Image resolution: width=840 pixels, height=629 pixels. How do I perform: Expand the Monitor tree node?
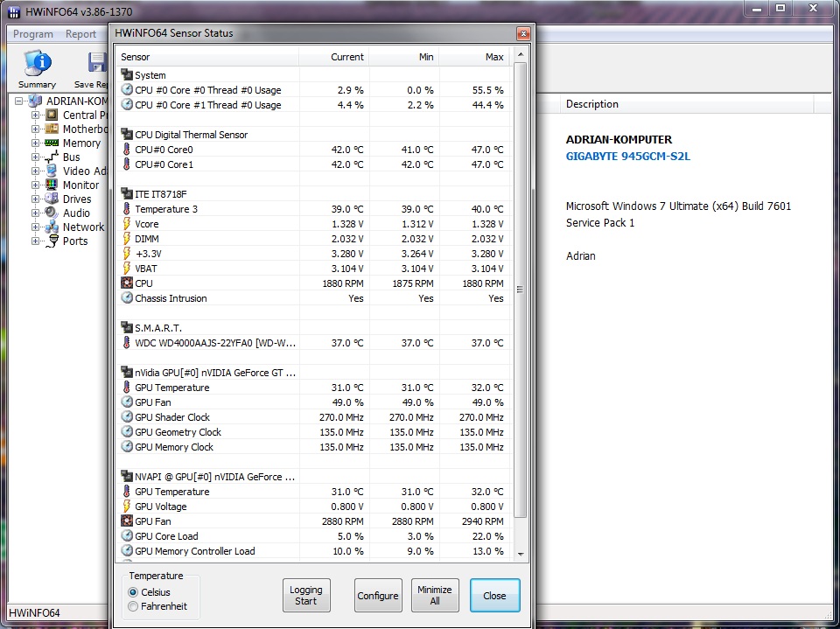(35, 185)
